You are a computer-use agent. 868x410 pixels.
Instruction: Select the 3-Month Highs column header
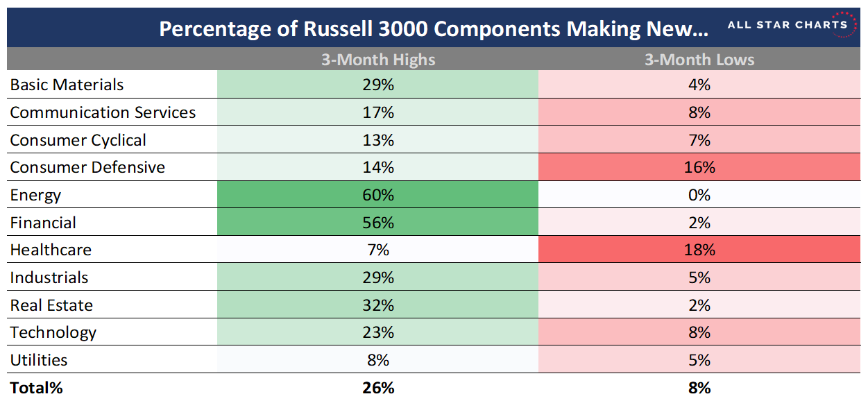[377, 60]
